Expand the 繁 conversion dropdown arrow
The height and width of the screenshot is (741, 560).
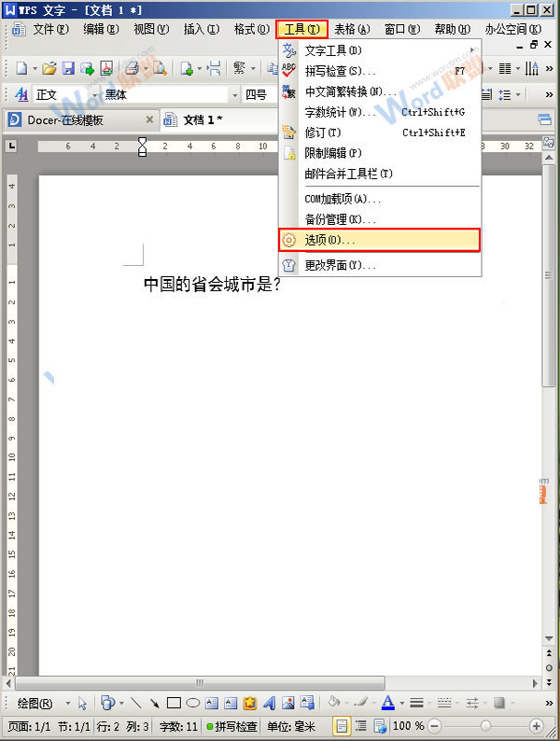pos(253,69)
